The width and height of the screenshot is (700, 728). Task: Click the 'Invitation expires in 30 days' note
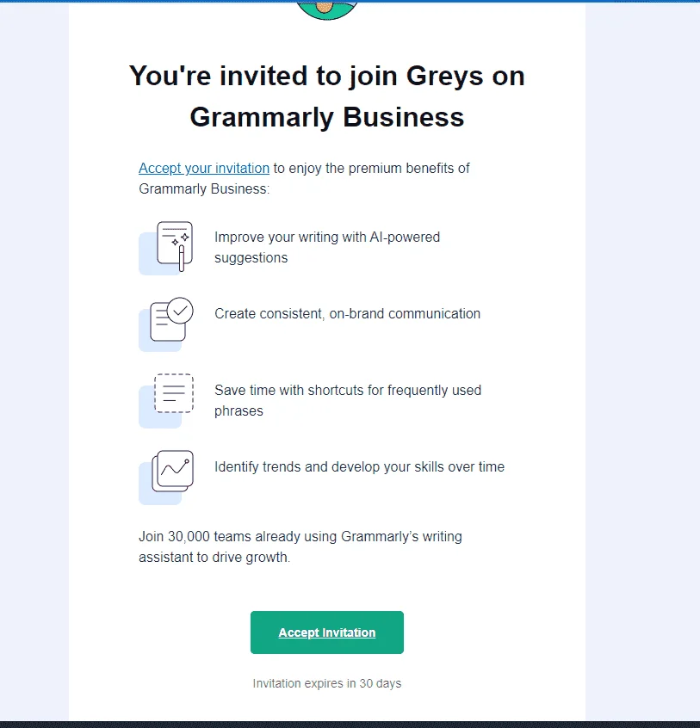pyautogui.click(x=327, y=683)
